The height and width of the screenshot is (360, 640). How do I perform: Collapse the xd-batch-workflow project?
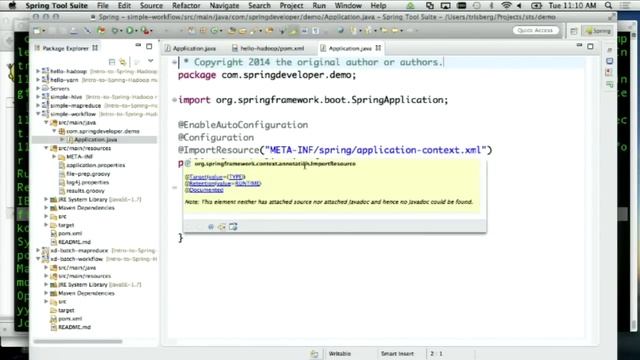(x=38, y=259)
